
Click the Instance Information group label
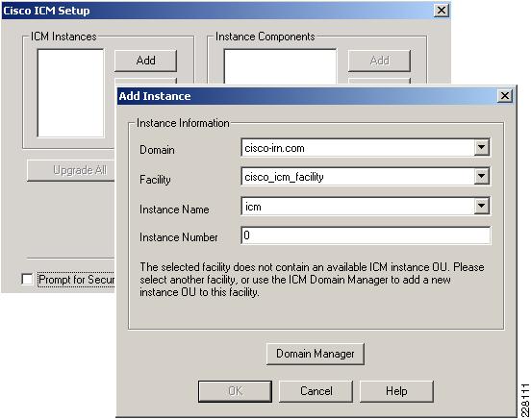(x=183, y=123)
